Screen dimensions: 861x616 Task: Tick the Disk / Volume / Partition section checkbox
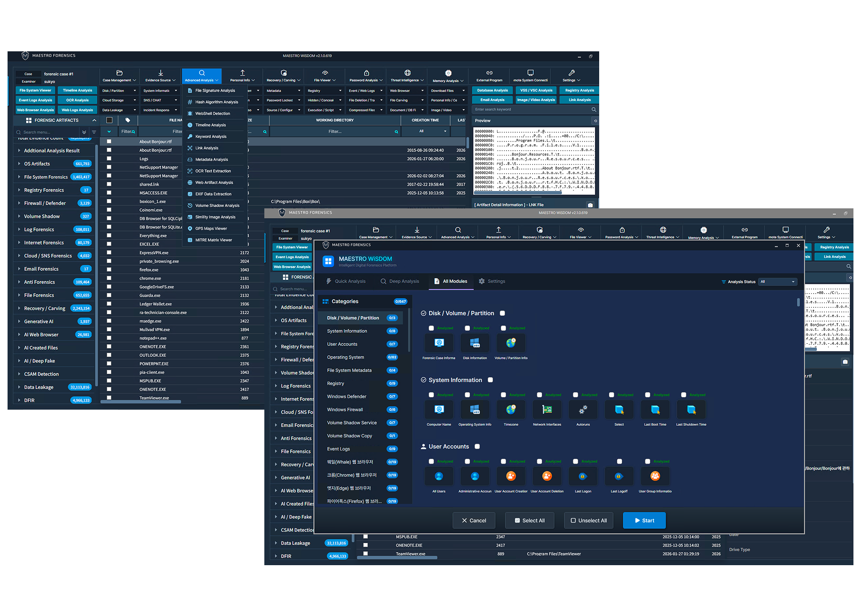tap(503, 313)
